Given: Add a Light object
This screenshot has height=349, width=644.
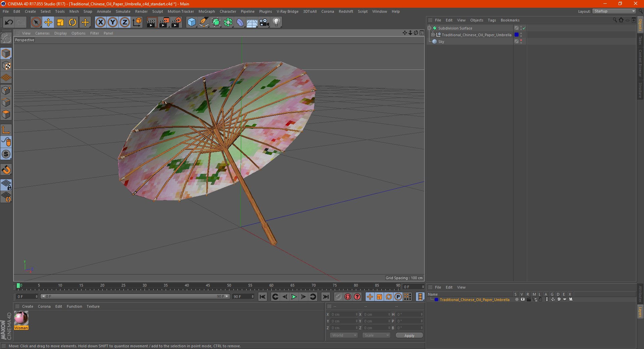Looking at the screenshot, I should (276, 22).
